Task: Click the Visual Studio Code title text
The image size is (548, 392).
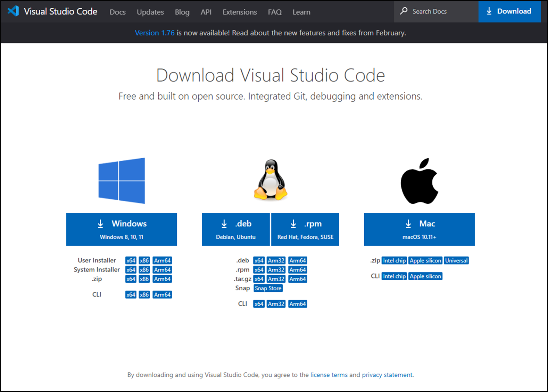Action: tap(60, 11)
